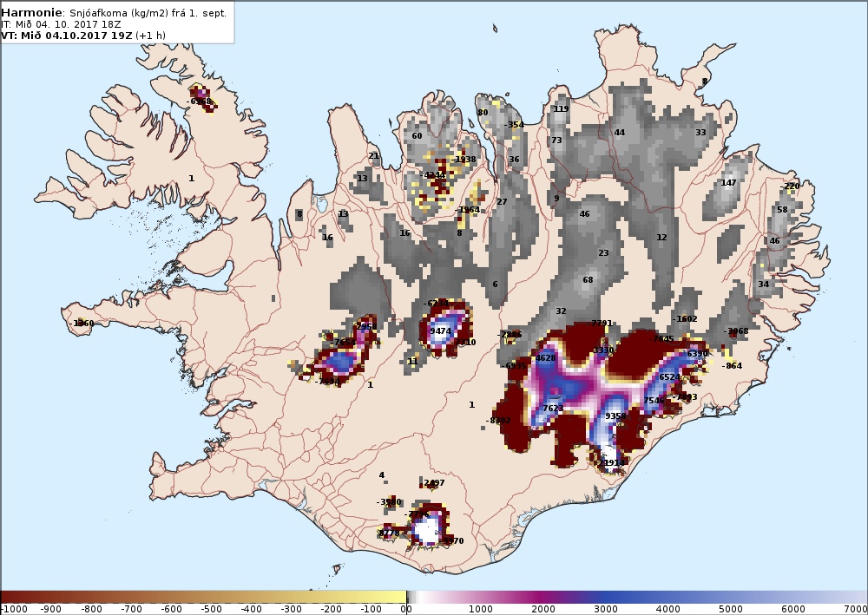
Task: Click the map value -1938
Action: coord(464,160)
